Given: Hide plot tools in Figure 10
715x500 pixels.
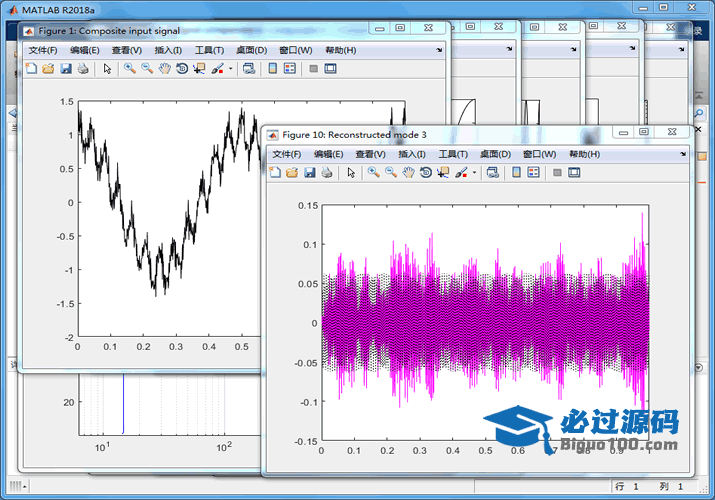Looking at the screenshot, I should click(x=557, y=173).
